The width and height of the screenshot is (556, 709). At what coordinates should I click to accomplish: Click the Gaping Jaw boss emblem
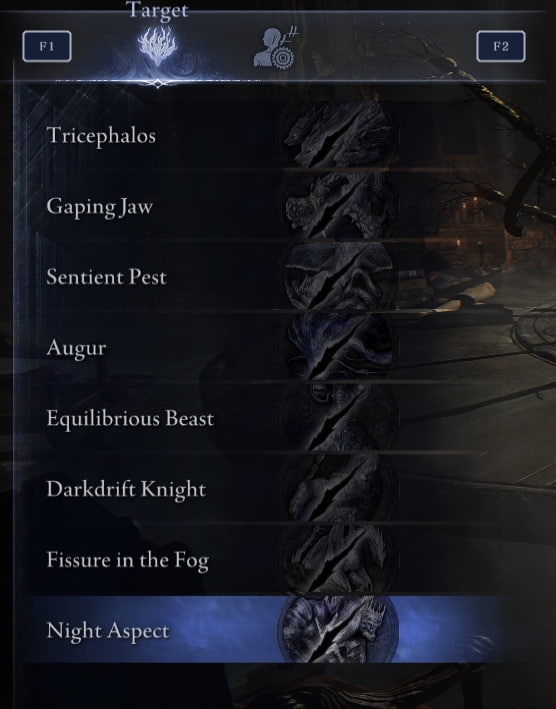(338, 206)
